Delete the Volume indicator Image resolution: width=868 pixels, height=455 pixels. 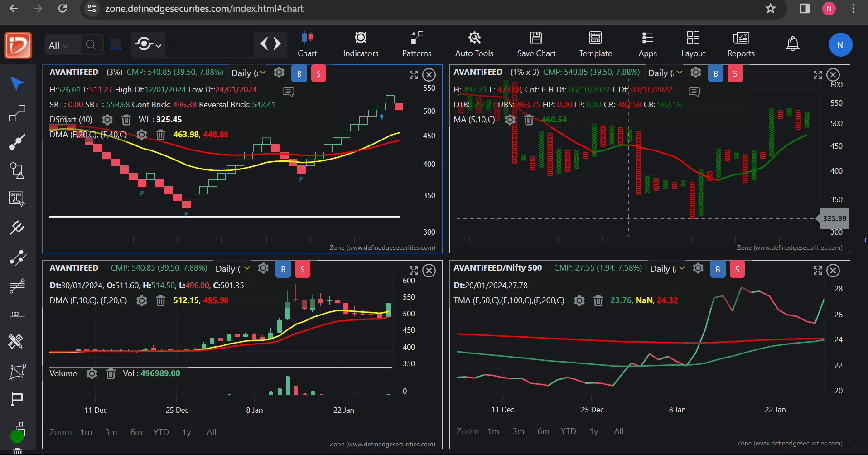pyautogui.click(x=111, y=373)
